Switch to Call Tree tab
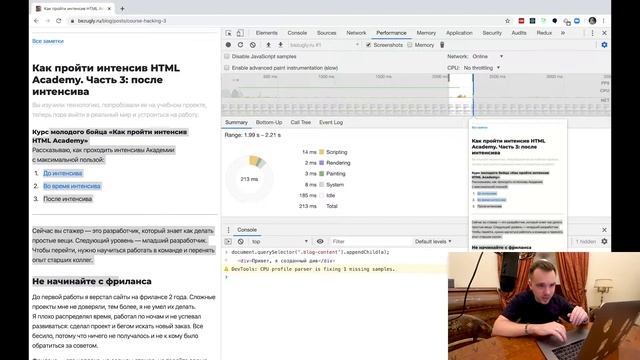Image resolution: width=640 pixels, height=360 pixels. 301,122
